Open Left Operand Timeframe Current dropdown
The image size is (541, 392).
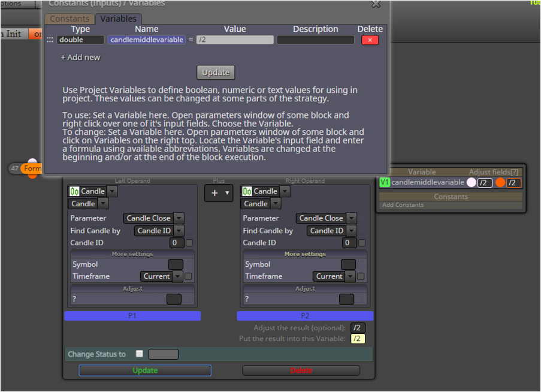(x=178, y=276)
